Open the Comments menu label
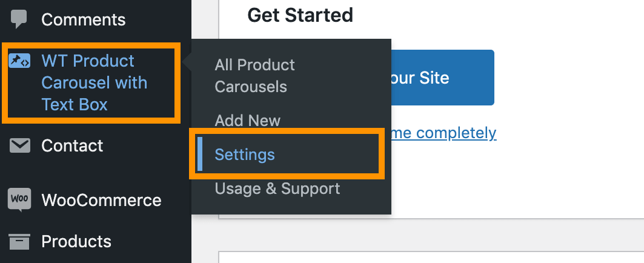This screenshot has width=644, height=263. (x=84, y=20)
